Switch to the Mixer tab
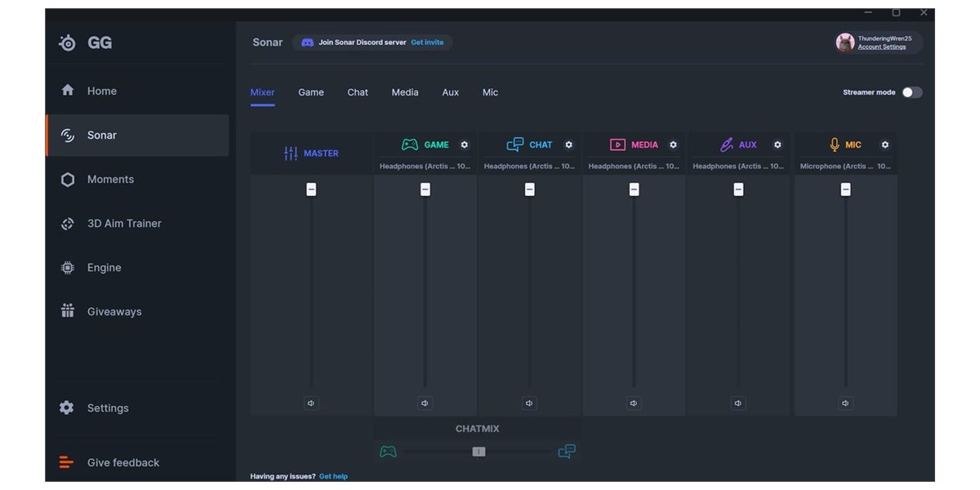This screenshot has height=490, width=980. [x=262, y=92]
